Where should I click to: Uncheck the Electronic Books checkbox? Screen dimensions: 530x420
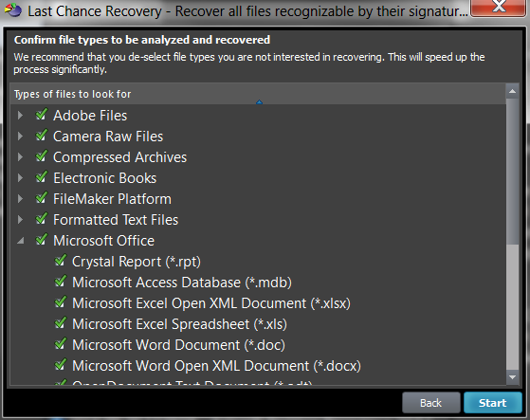[42, 177]
